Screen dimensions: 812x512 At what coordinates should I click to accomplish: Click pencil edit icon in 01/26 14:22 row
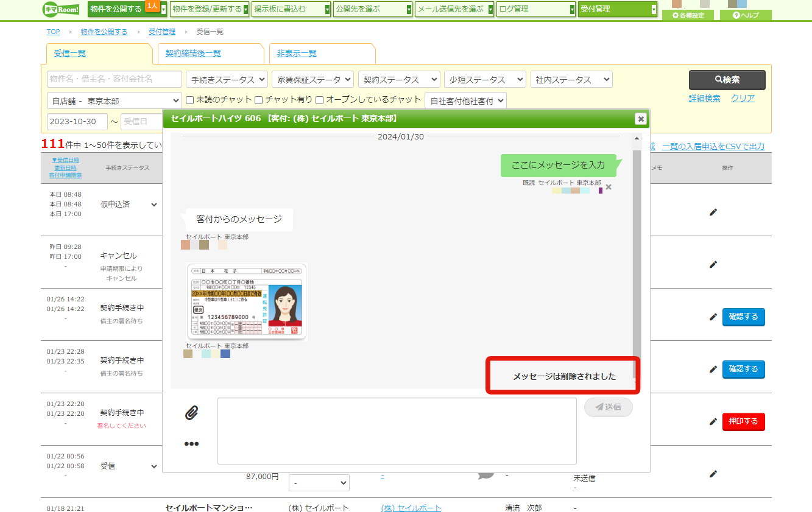pyautogui.click(x=713, y=317)
